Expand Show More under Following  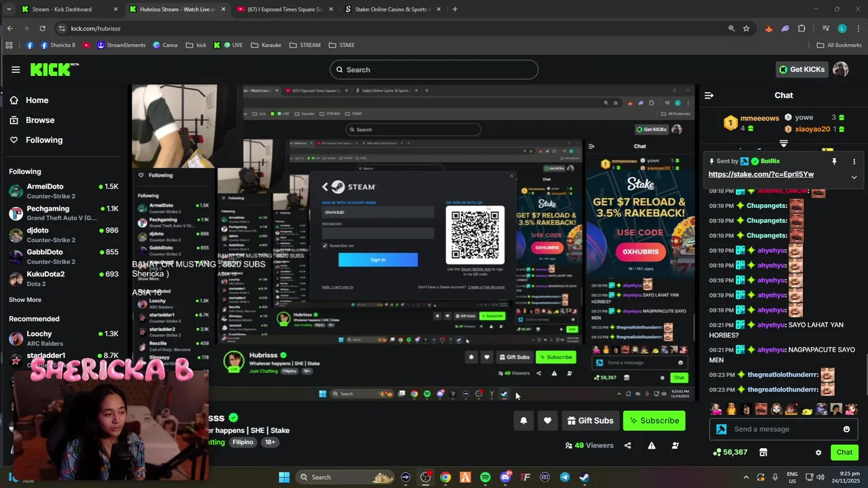coord(25,300)
